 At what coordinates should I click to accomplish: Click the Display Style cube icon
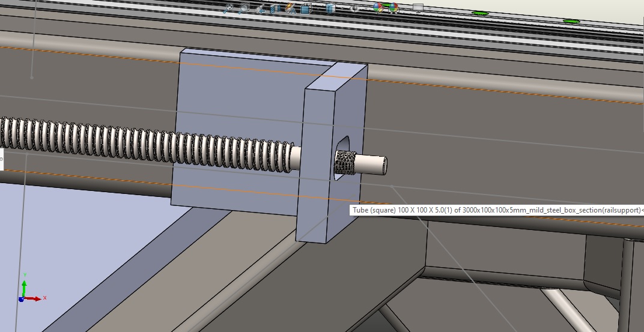pyautogui.click(x=330, y=8)
